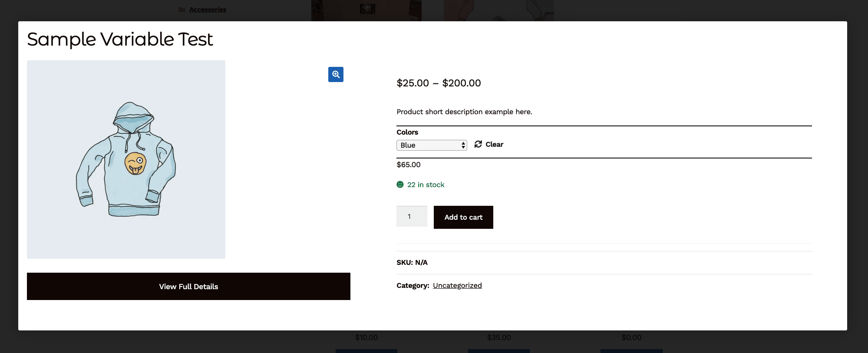Click the hoodie product image
The height and width of the screenshot is (353, 868).
[126, 159]
